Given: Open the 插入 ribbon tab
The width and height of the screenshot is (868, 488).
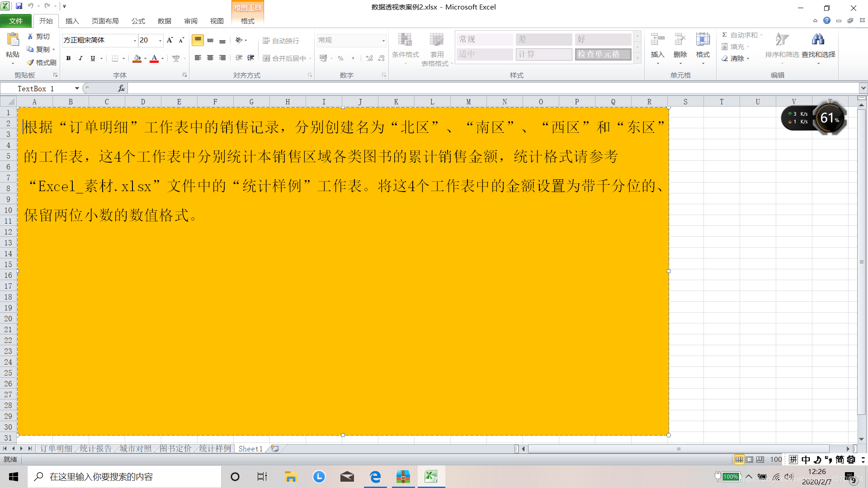Looking at the screenshot, I should [x=72, y=21].
